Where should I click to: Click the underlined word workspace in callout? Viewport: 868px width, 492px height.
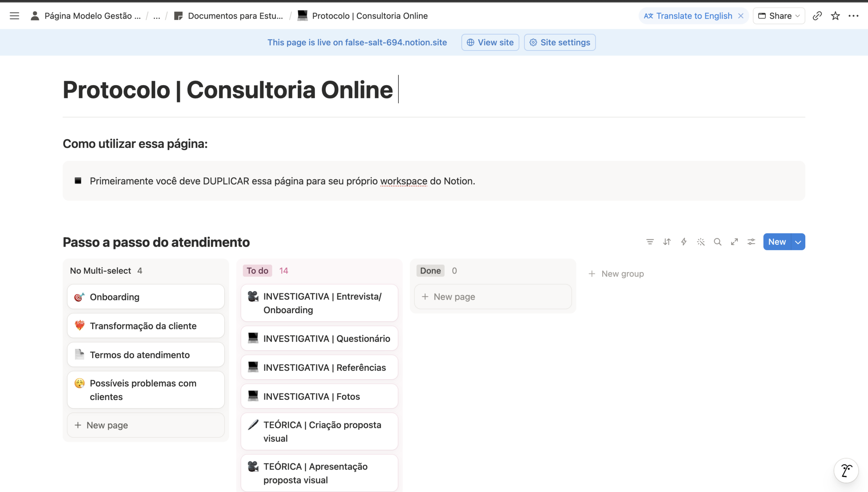403,181
